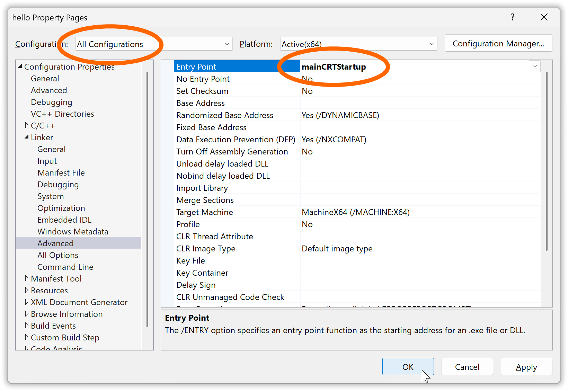Open the Entry Point value dropdown arrow
Image resolution: width=568 pixels, height=392 pixels.
click(x=534, y=66)
